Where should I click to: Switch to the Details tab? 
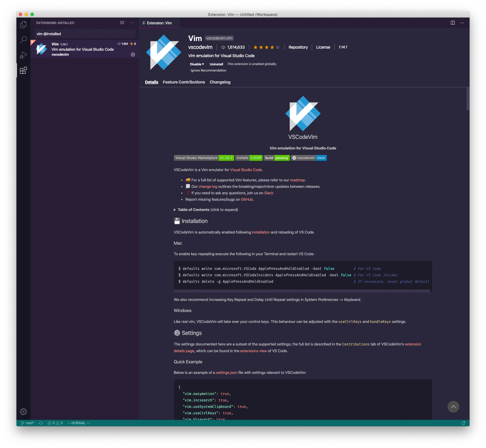[x=151, y=82]
